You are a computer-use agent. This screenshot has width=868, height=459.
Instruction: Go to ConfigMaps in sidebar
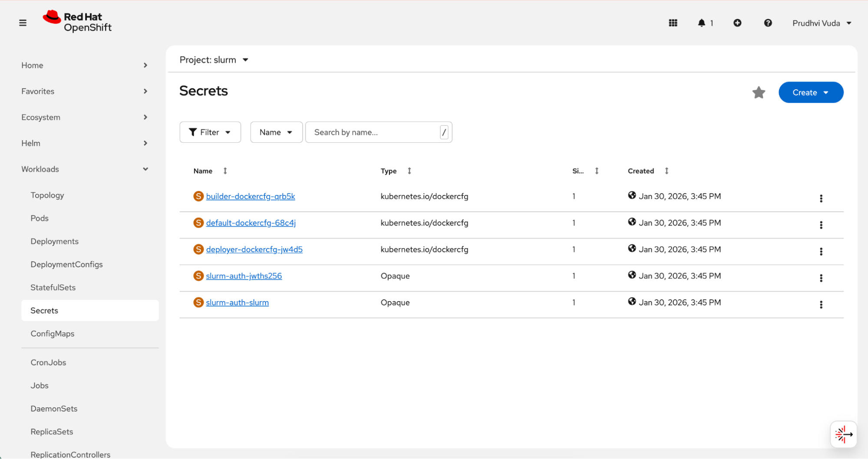53,334
